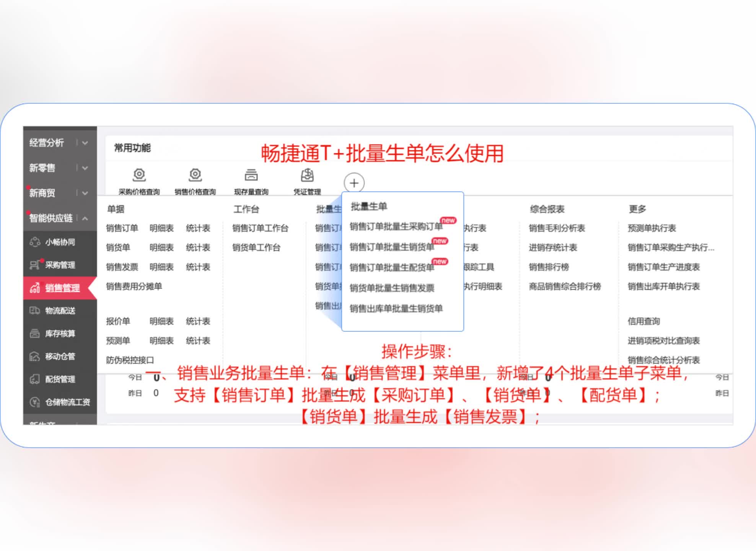Expand the 经营分析 chevron
The width and height of the screenshot is (756, 551).
coord(85,143)
